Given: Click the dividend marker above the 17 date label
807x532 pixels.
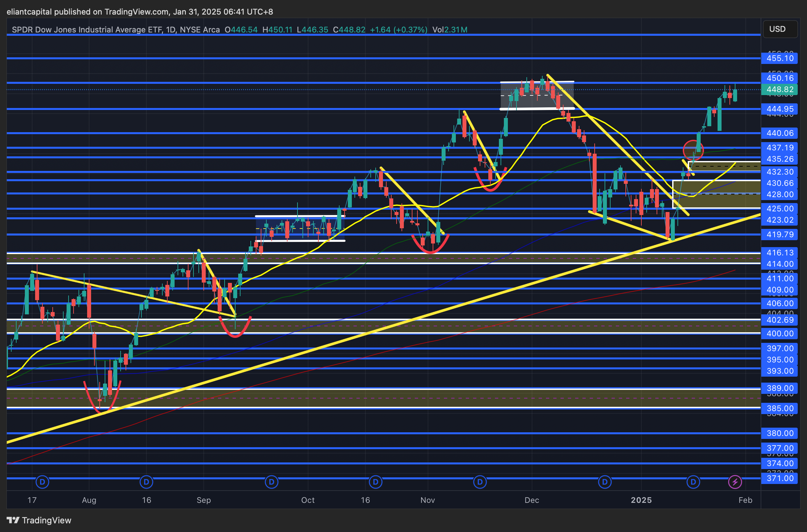Looking at the screenshot, I should pos(42,482).
